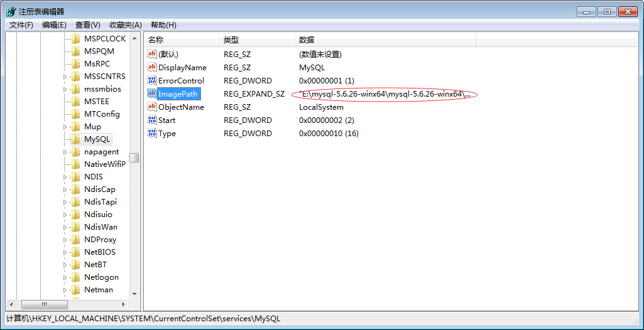Click the NDIS folder icon
This screenshot has height=330, width=644.
[x=75, y=177]
